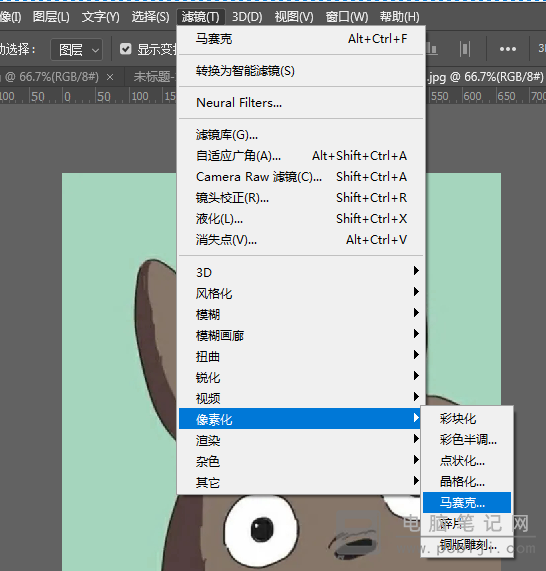Viewport: 546px width, 571px height.
Task: Open the 图层 auto-select dropdown
Action: 77,49
